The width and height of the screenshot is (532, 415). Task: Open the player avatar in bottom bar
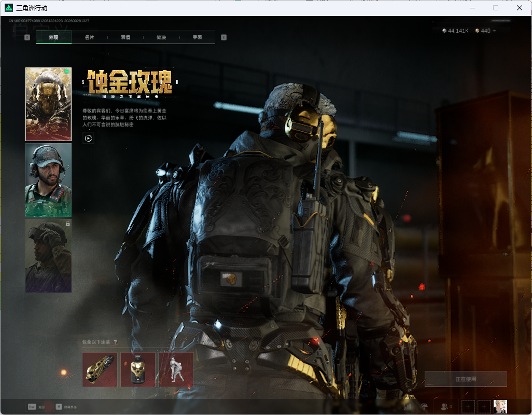coord(500,407)
